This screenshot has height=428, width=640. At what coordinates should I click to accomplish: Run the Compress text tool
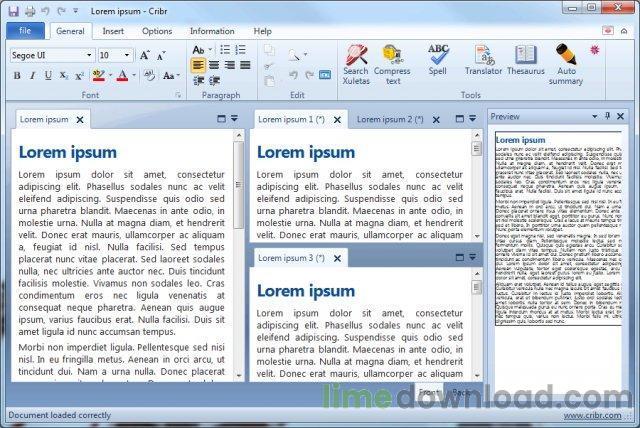coord(392,64)
